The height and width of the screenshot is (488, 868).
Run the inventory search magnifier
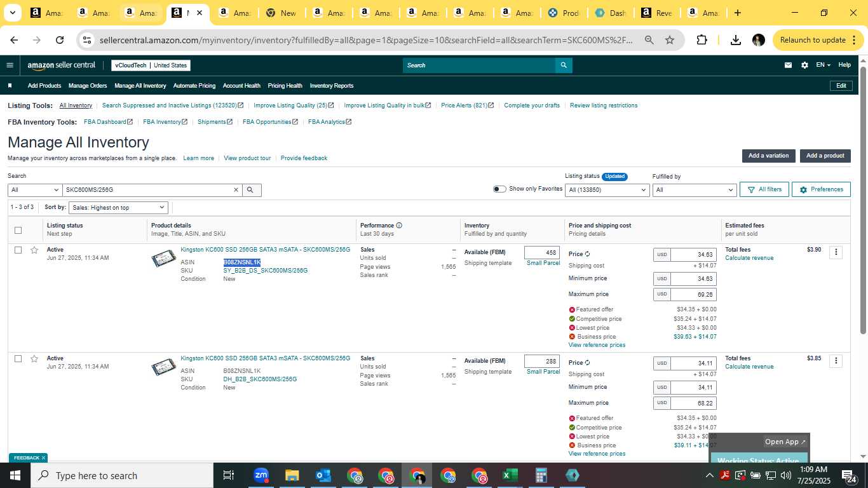(250, 190)
